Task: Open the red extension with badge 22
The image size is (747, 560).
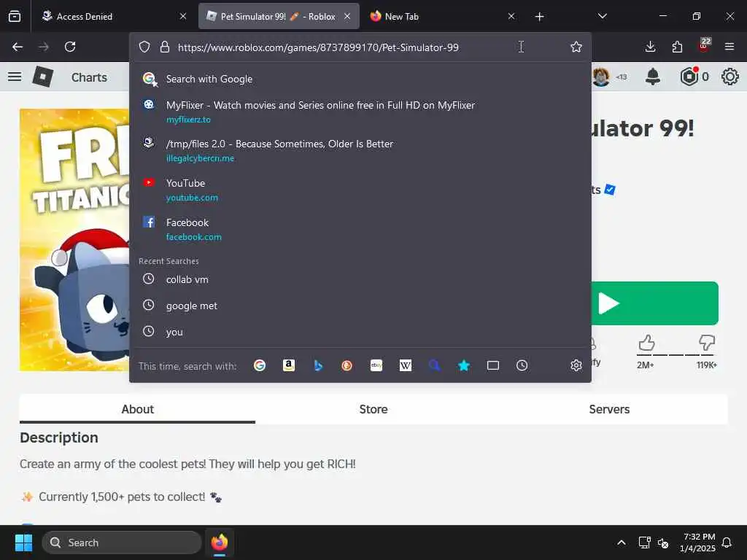Action: click(704, 46)
